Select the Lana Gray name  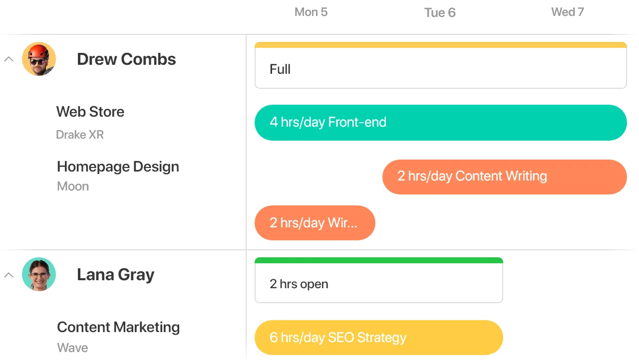(115, 275)
